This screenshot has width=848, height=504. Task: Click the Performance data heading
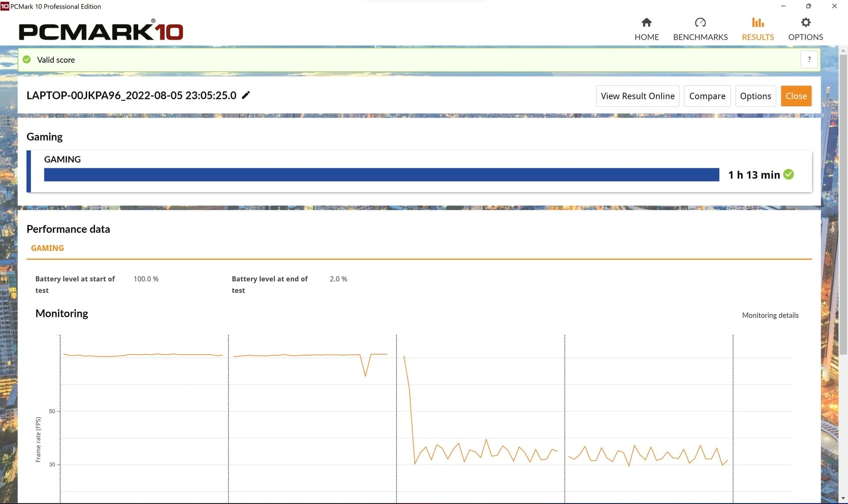68,229
